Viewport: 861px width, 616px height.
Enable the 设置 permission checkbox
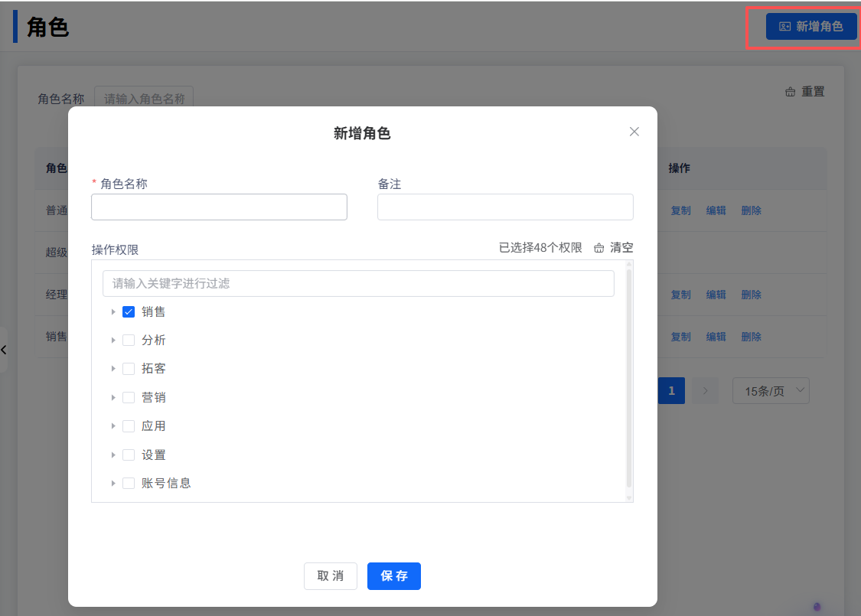tap(129, 455)
